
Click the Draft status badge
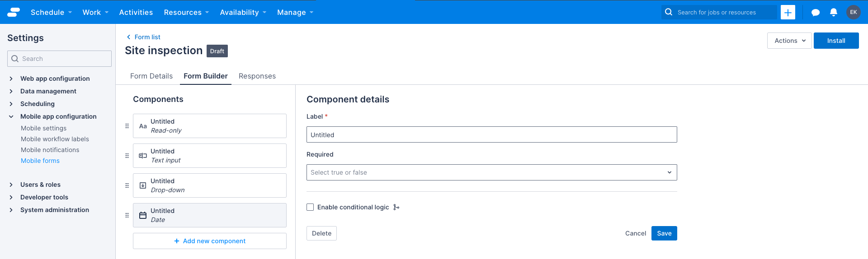click(217, 51)
